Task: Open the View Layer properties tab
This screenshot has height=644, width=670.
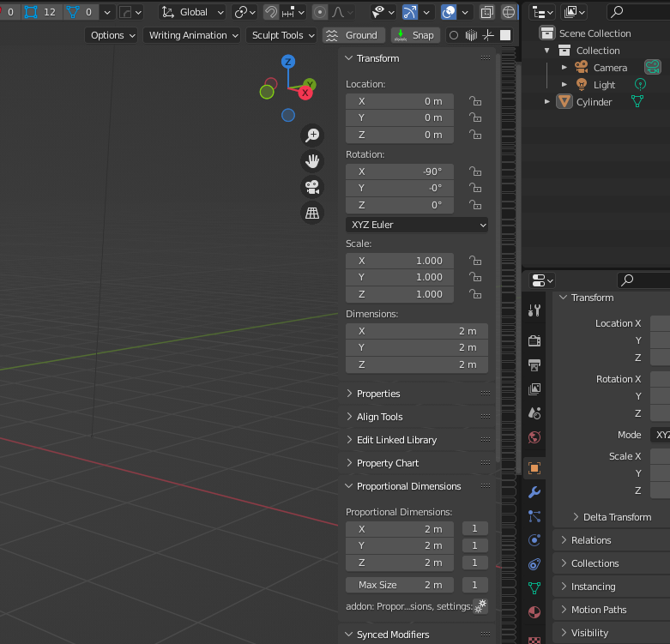Action: pos(534,388)
